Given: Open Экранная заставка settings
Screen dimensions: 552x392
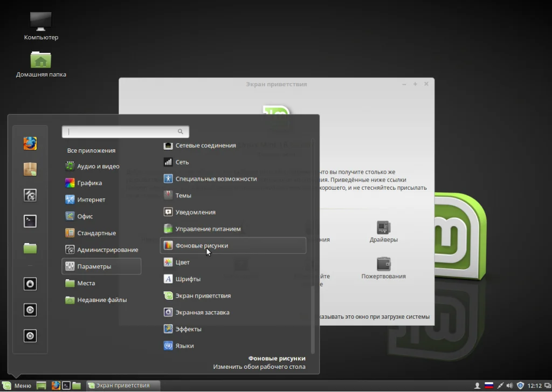Looking at the screenshot, I should pos(202,312).
